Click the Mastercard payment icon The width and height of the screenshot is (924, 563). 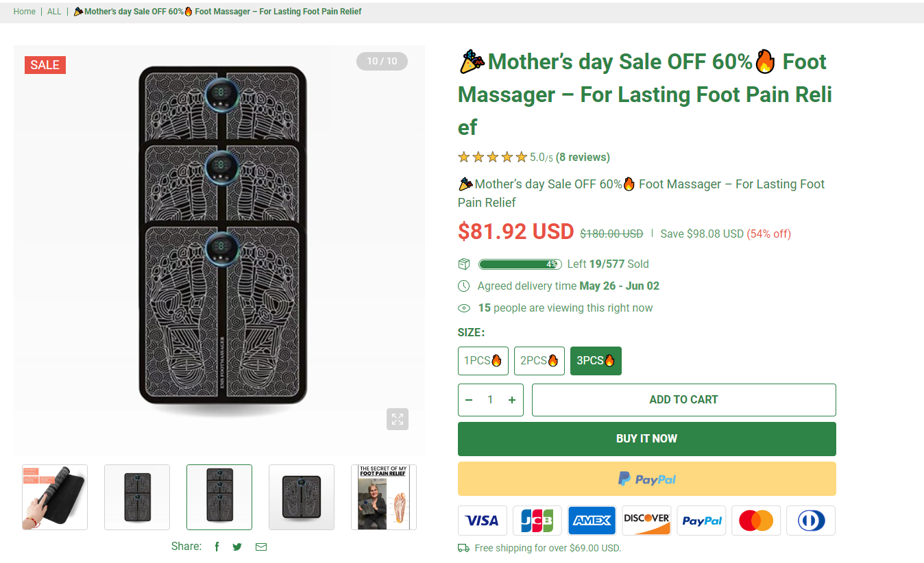click(x=756, y=521)
